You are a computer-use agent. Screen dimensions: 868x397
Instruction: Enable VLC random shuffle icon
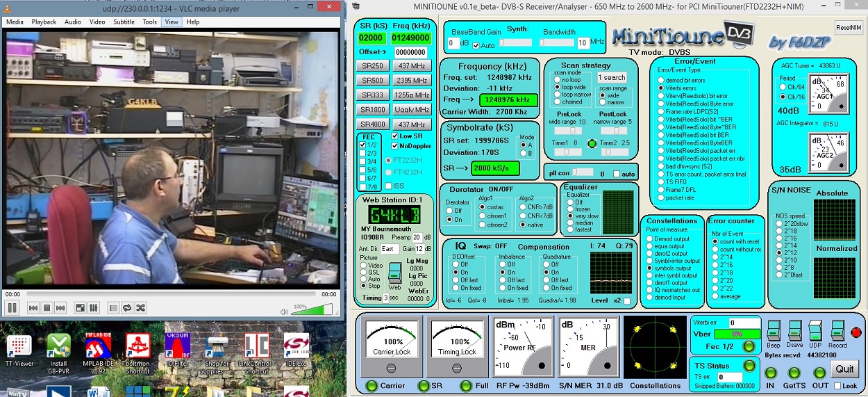pyautogui.click(x=141, y=307)
